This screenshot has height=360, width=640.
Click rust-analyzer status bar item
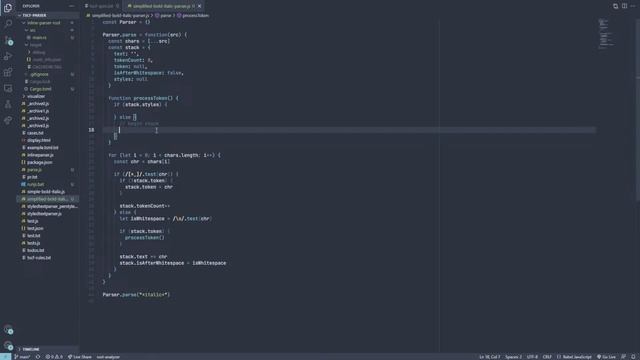(108, 357)
